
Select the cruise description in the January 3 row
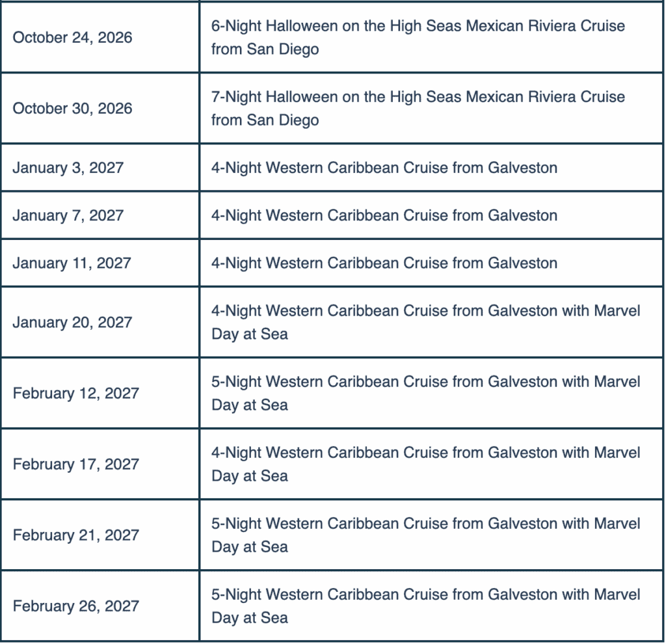(384, 168)
